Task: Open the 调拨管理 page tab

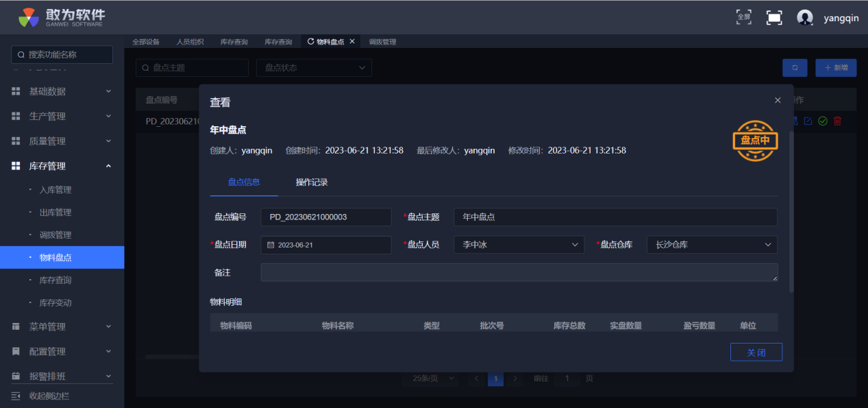Action: pyautogui.click(x=382, y=42)
